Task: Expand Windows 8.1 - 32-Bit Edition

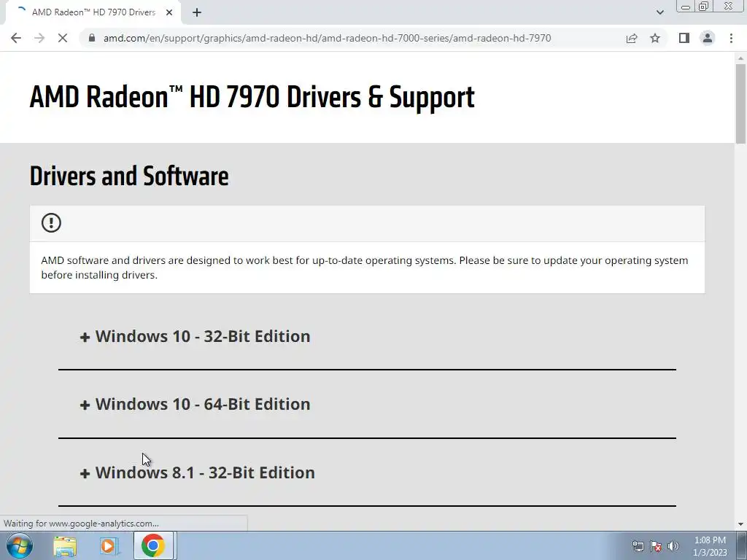Action: point(198,472)
